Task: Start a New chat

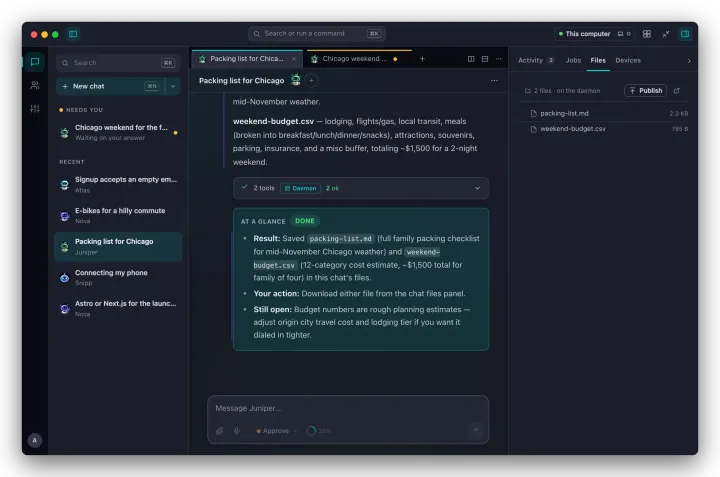Action: 110,86
